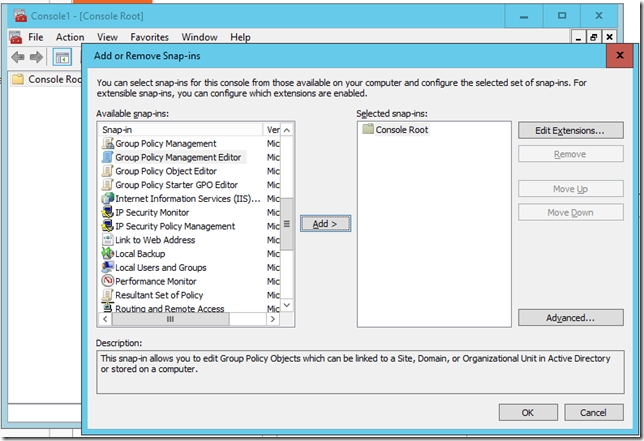The height and width of the screenshot is (441, 644).
Task: Click the Vendor column header
Action: coord(271,130)
